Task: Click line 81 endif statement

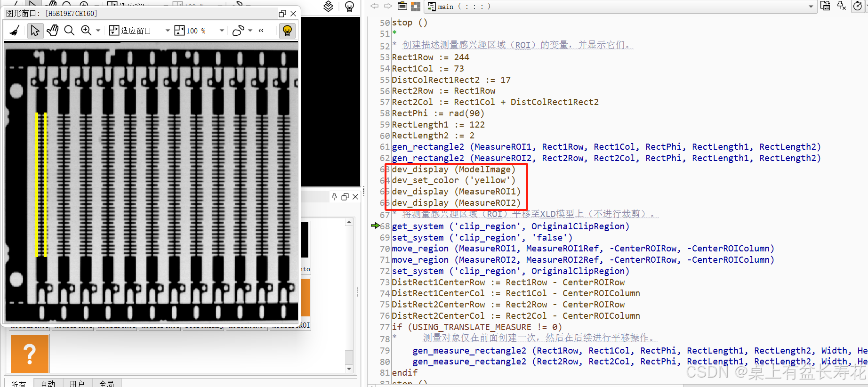Action: [x=404, y=372]
